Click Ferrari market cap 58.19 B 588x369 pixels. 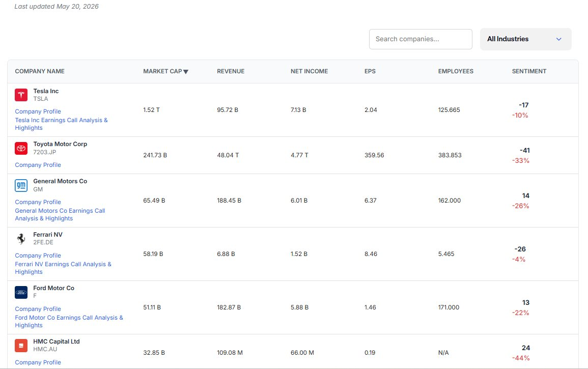(153, 254)
